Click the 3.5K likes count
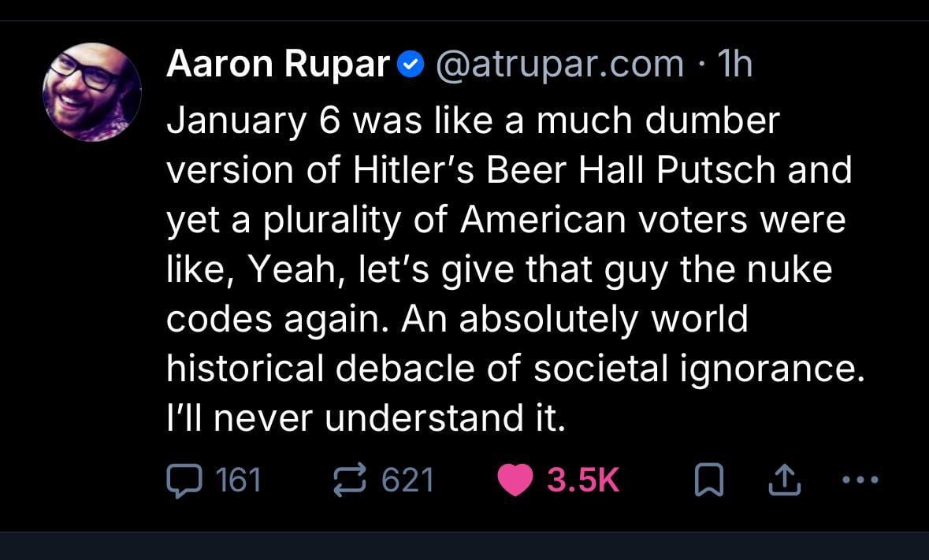929x560 pixels. [583, 480]
